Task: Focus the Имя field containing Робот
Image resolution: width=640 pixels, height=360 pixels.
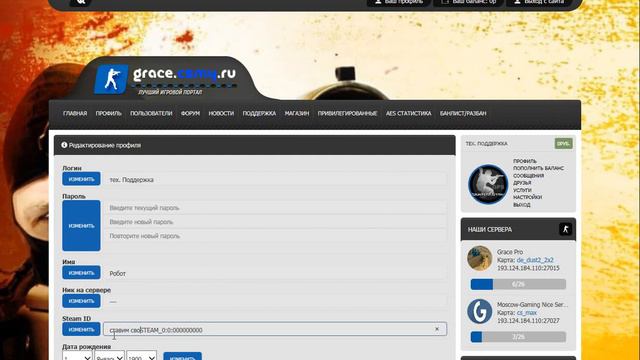Action: tap(275, 273)
